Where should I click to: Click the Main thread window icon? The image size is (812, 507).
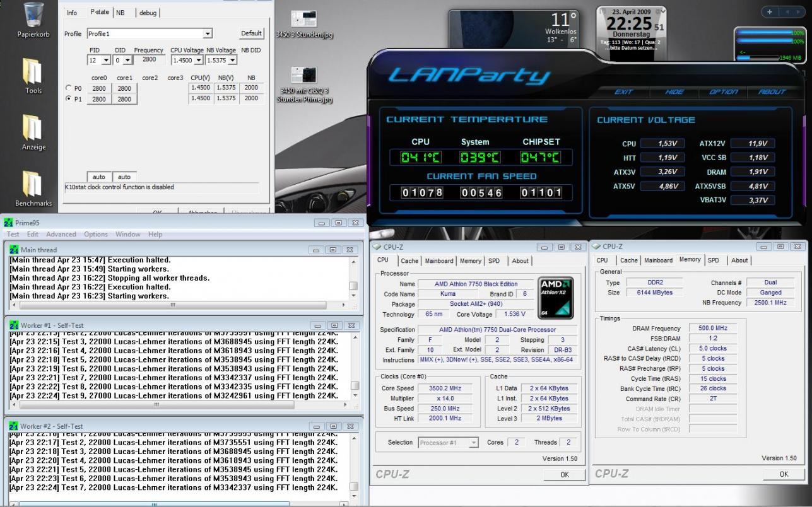[15, 250]
